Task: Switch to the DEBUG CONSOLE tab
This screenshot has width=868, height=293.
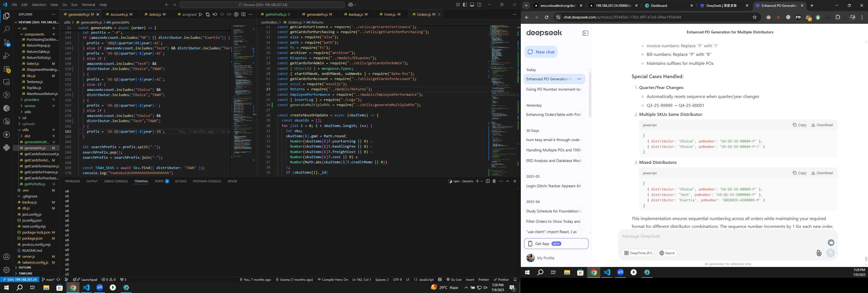Action: point(116,181)
